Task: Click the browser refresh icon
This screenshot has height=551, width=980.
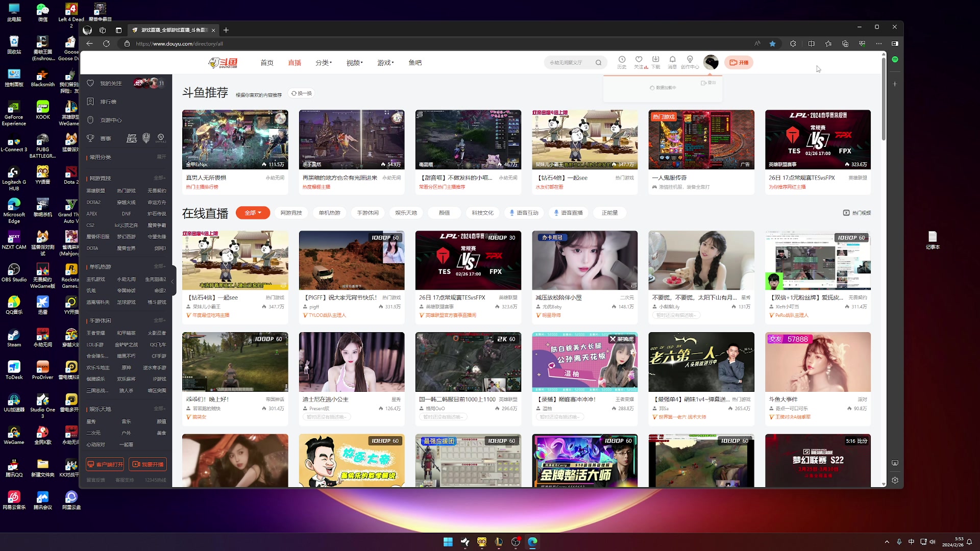Action: pyautogui.click(x=106, y=43)
